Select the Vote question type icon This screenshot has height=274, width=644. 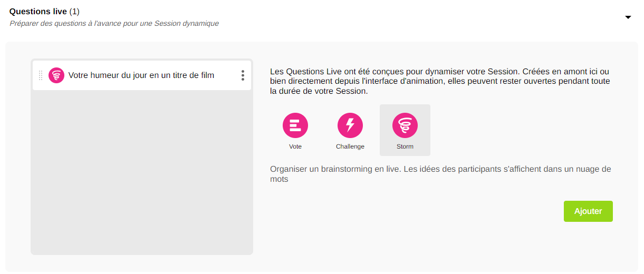pos(295,125)
